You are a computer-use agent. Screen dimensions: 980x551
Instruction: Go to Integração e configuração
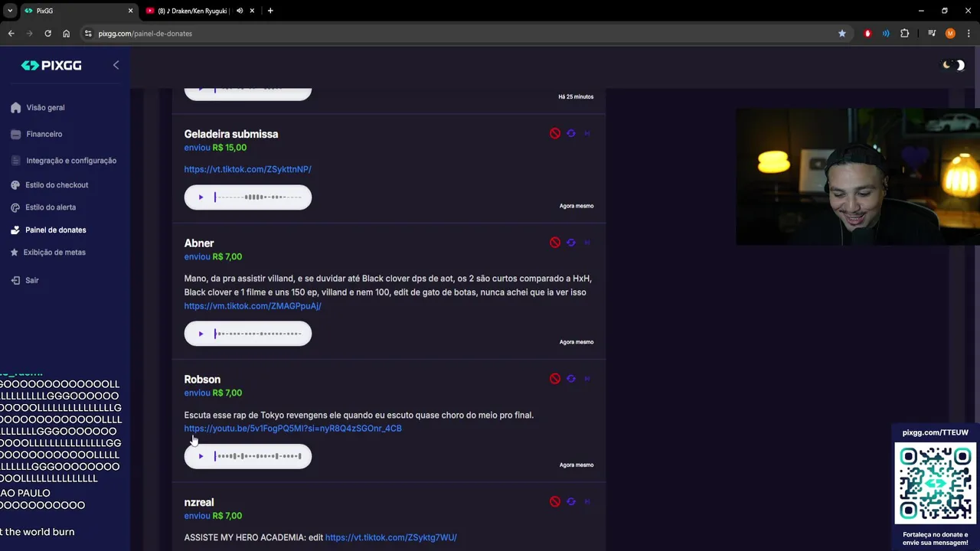(71, 161)
